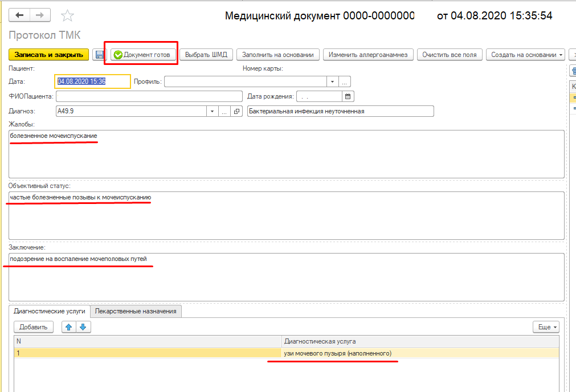
Task: Add document to favorites with star
Action: coord(67,15)
